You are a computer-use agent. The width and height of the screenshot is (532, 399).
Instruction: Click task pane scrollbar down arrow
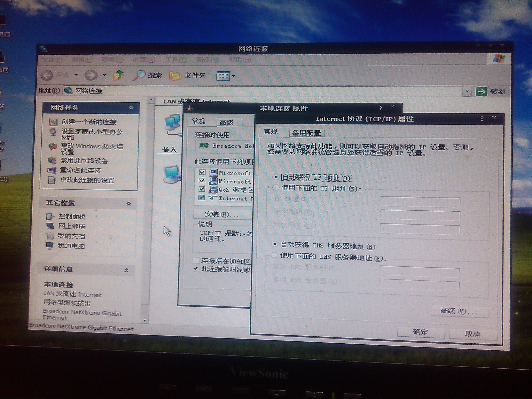pos(144,320)
